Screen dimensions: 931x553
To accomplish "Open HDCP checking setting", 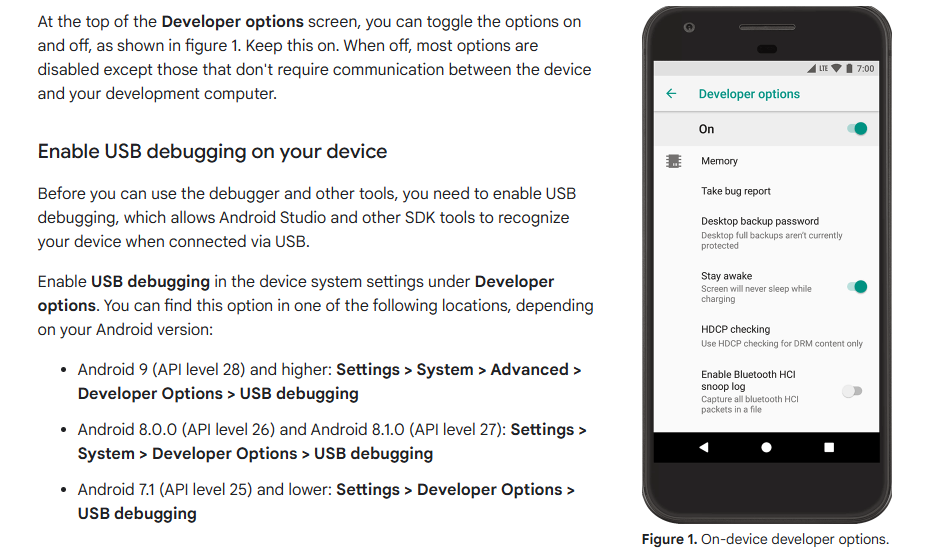I will (x=766, y=336).
